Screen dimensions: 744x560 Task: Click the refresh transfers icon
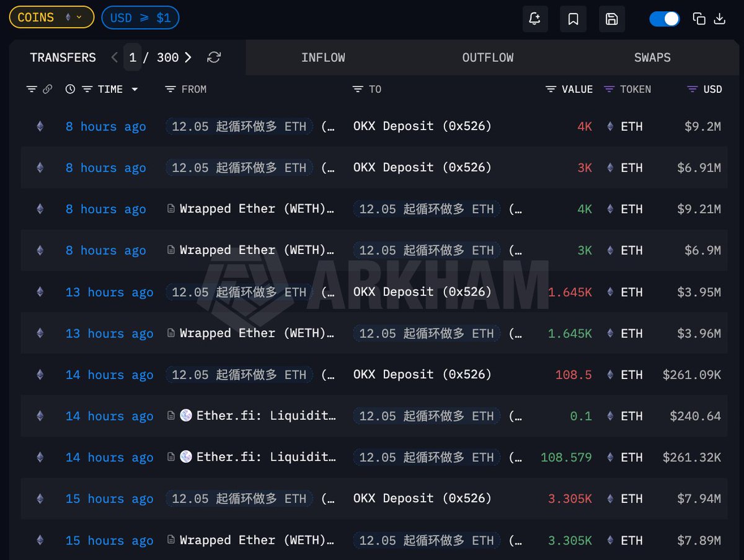[x=214, y=58]
